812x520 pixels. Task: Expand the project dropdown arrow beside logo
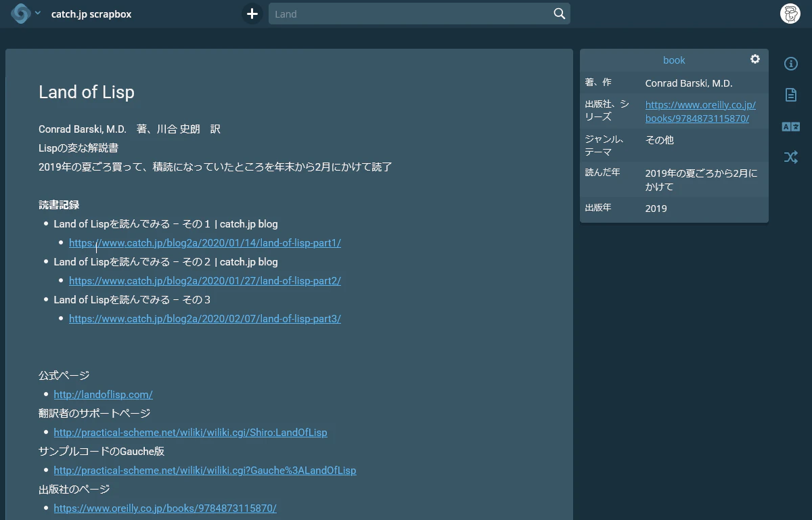37,14
